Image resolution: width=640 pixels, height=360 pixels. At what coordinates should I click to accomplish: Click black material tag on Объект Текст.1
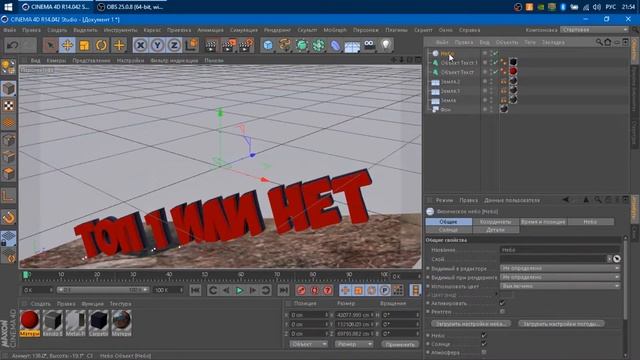[x=513, y=62]
